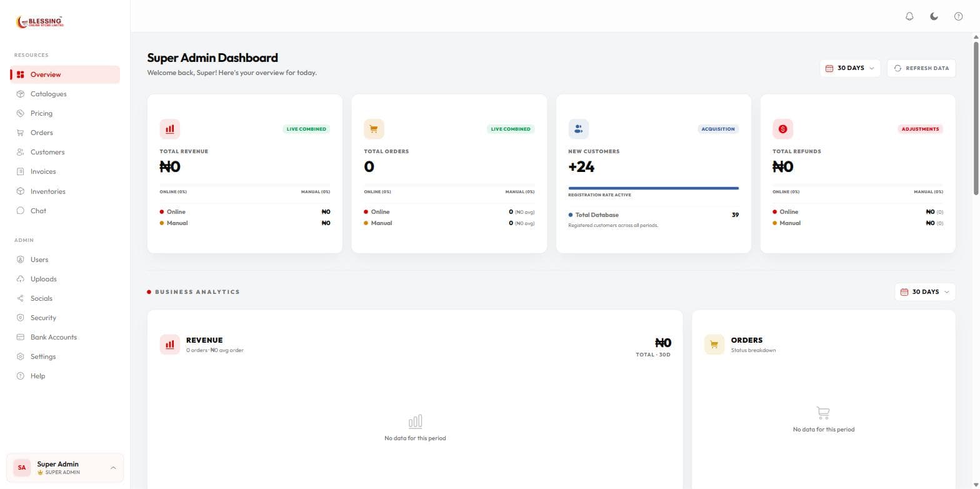Viewport: 980px width, 489px height.
Task: Click the Acquisition badge
Action: [718, 129]
